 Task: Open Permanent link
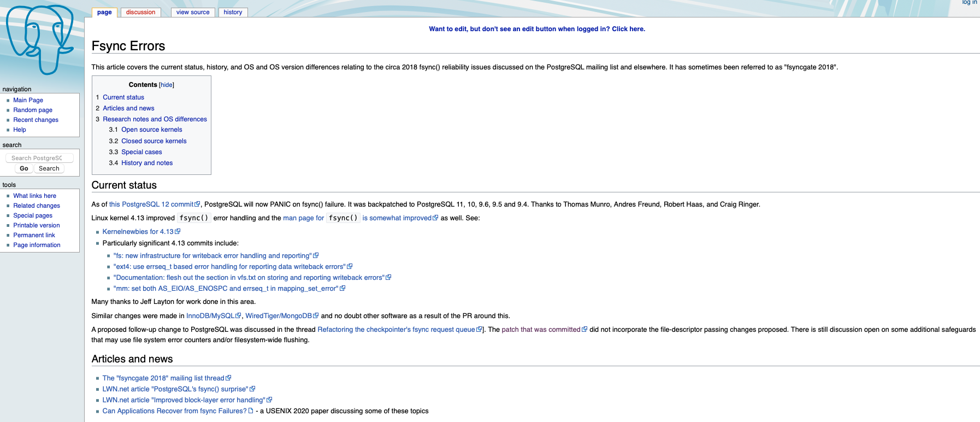34,235
